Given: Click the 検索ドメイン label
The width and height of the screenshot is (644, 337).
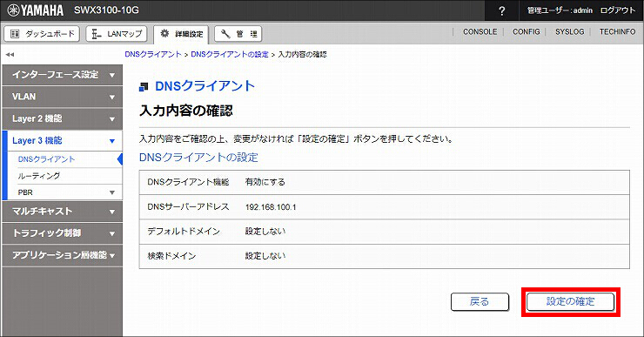Looking at the screenshot, I should tap(171, 256).
